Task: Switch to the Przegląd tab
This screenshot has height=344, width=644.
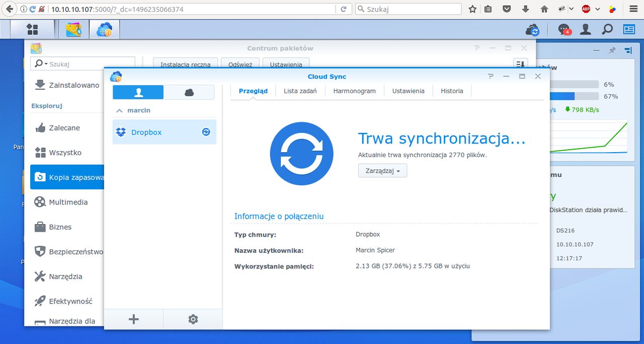Action: [253, 91]
